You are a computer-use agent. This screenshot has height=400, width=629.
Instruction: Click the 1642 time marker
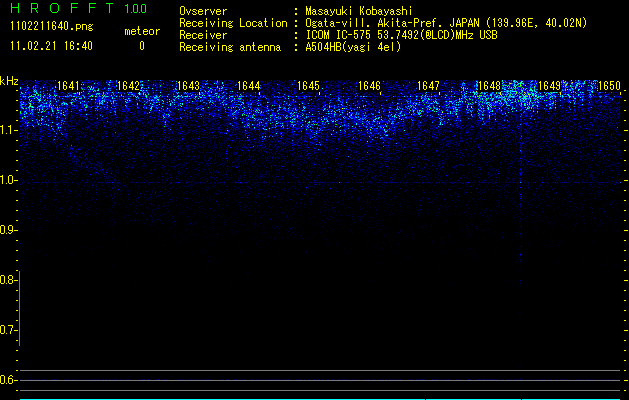[128, 86]
